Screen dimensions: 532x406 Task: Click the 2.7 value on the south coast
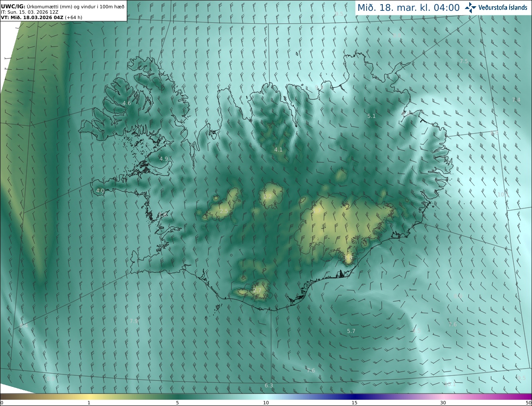(x=257, y=291)
